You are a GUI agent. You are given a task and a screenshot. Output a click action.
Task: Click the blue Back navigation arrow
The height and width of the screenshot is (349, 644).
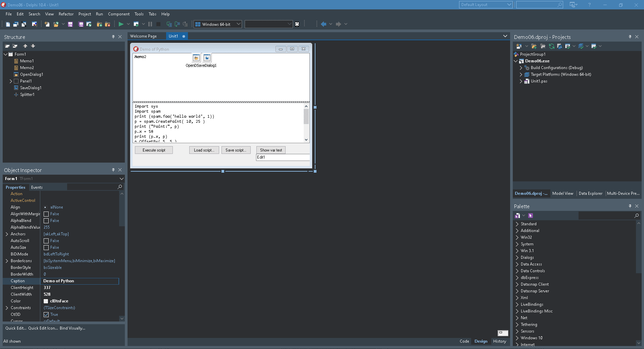coord(324,24)
